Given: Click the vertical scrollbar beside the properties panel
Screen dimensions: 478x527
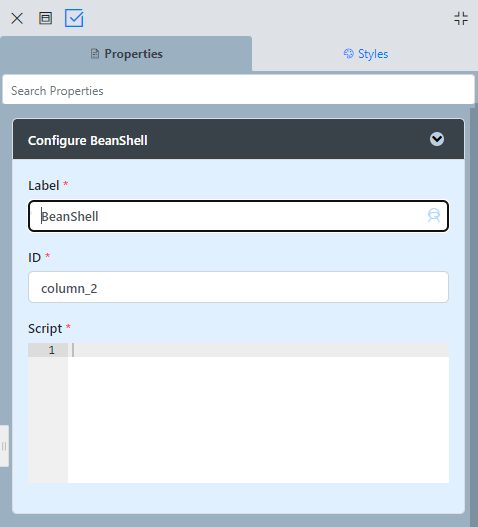Looking at the screenshot, I should pos(474,313).
